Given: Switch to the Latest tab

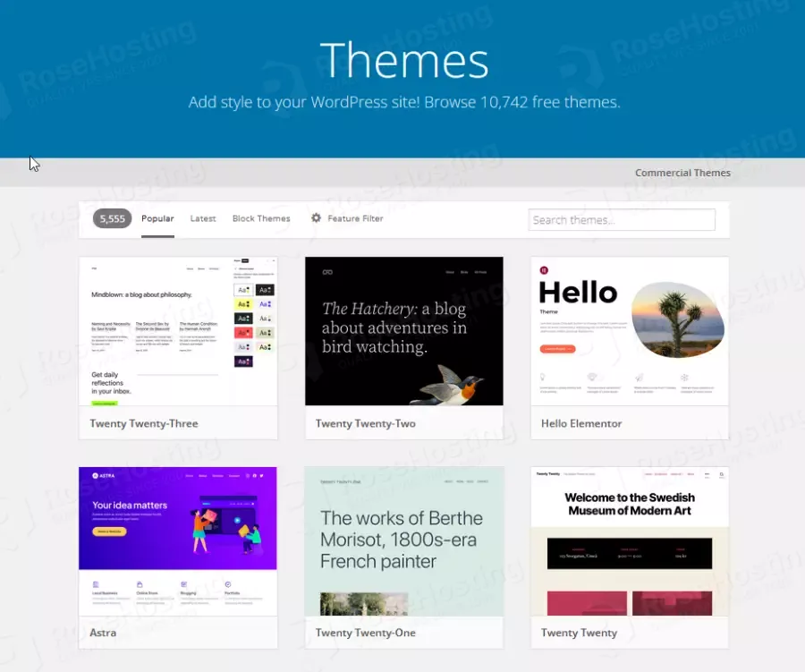Looking at the screenshot, I should (203, 218).
